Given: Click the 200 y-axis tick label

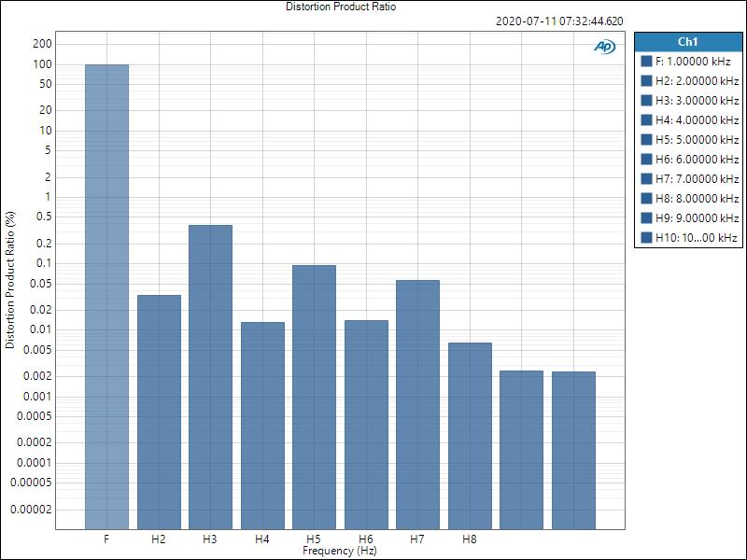Looking at the screenshot, I should point(42,44).
